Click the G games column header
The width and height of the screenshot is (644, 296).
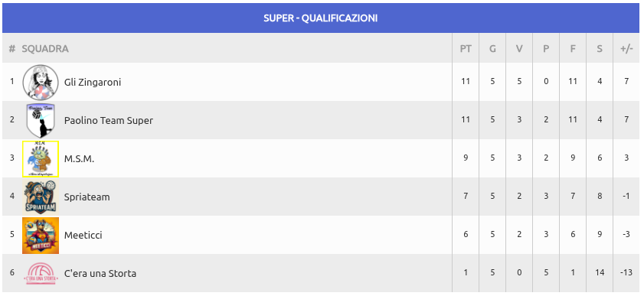(492, 49)
